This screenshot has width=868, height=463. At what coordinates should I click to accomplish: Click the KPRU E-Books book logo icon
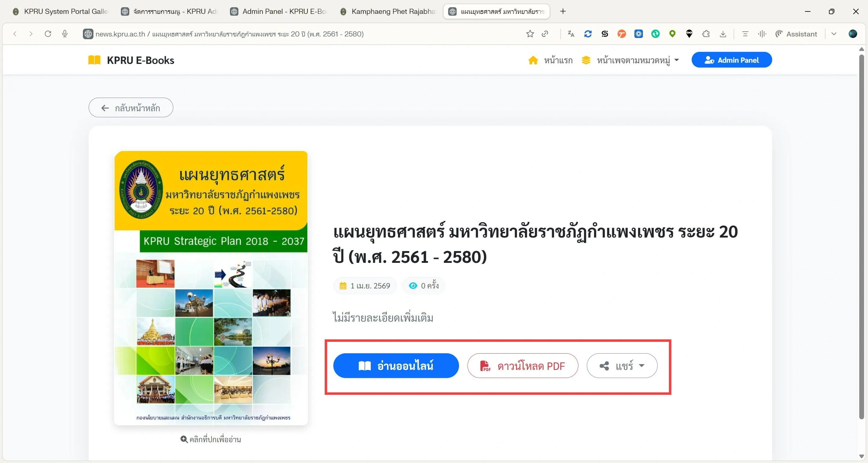tap(94, 60)
